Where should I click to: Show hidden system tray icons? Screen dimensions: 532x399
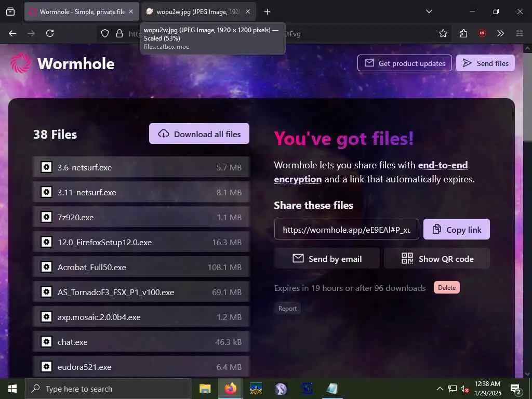coord(440,389)
